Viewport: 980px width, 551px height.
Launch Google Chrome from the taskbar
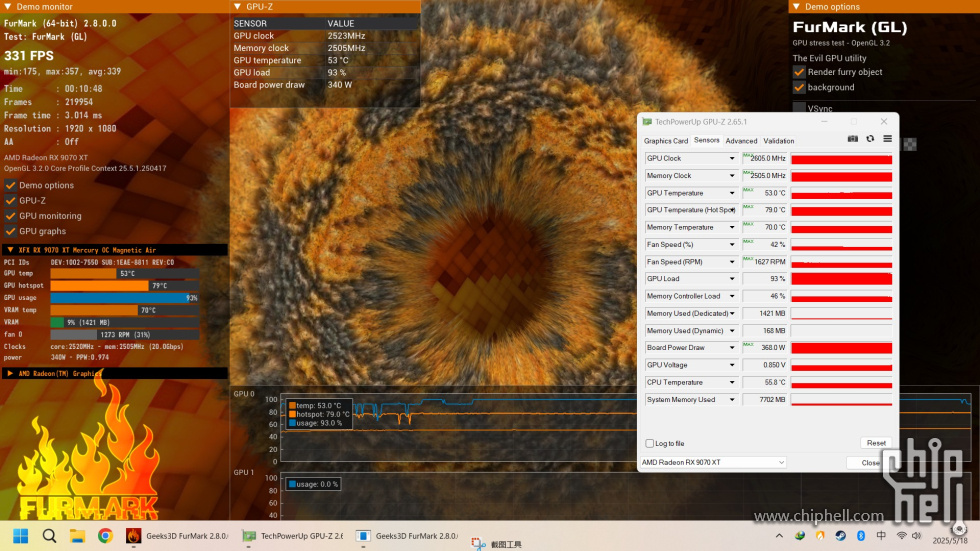(105, 536)
